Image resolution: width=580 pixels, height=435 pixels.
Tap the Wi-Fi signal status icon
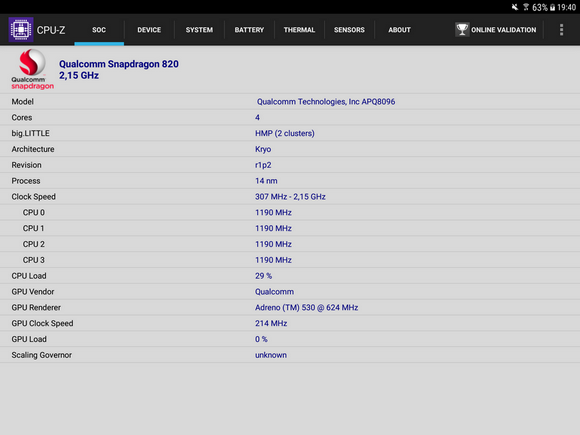click(526, 7)
